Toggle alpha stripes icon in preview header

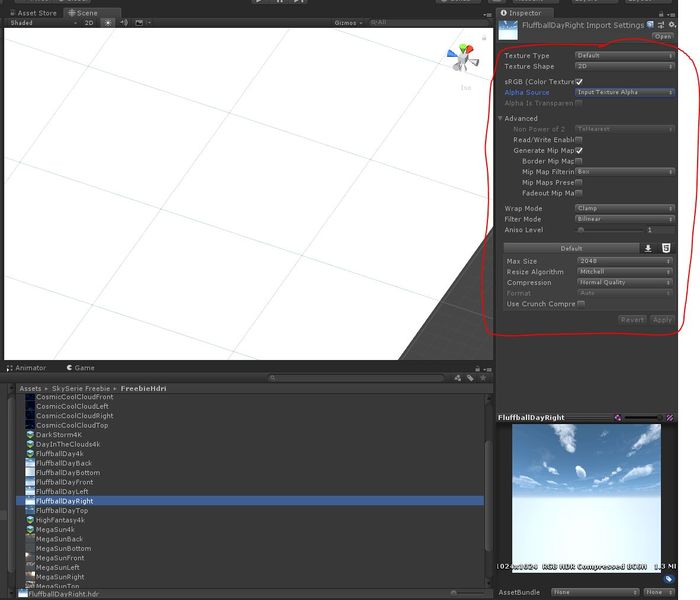click(x=670, y=418)
